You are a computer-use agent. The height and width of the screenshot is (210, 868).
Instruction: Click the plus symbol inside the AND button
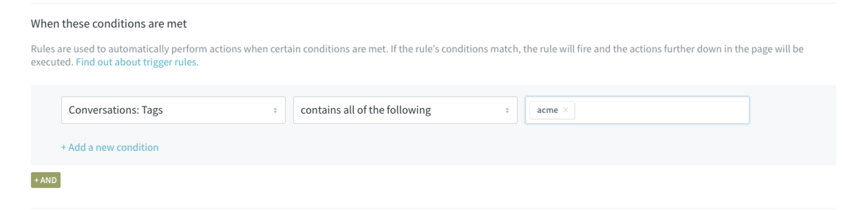(x=36, y=180)
